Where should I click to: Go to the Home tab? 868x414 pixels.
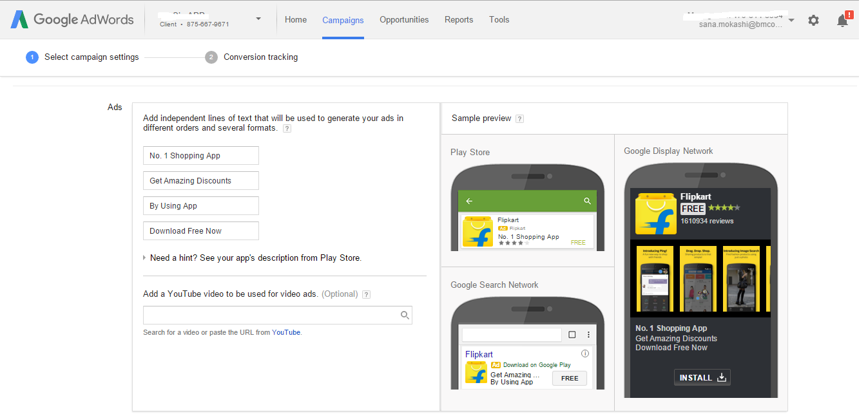pos(296,20)
